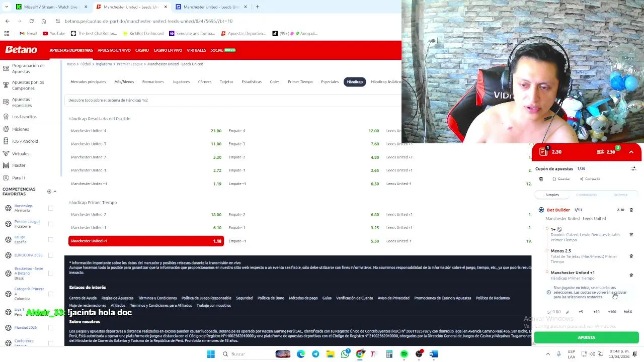This screenshot has height=362, width=644.
Task: Open Word from the taskbar
Action: click(434, 354)
